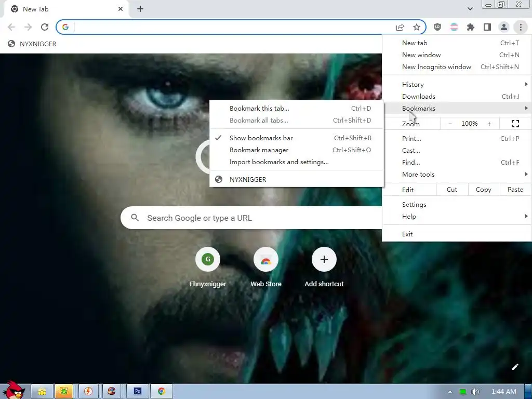Increase zoom with plus button
This screenshot has height=399, width=532.
coord(489,124)
